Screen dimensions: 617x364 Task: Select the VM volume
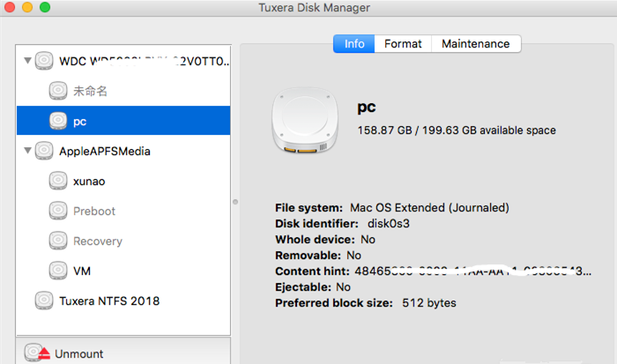tap(83, 271)
